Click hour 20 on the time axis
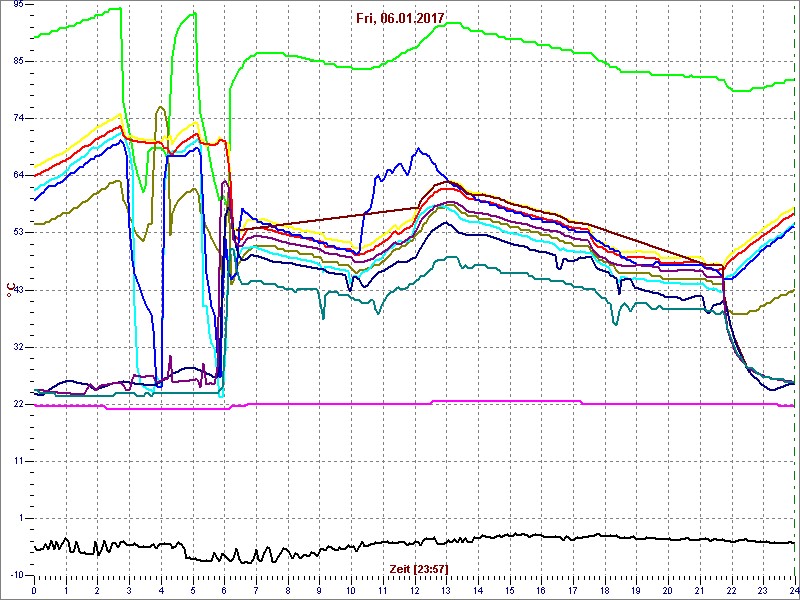Screen dimensions: 800x600 [x=668, y=589]
